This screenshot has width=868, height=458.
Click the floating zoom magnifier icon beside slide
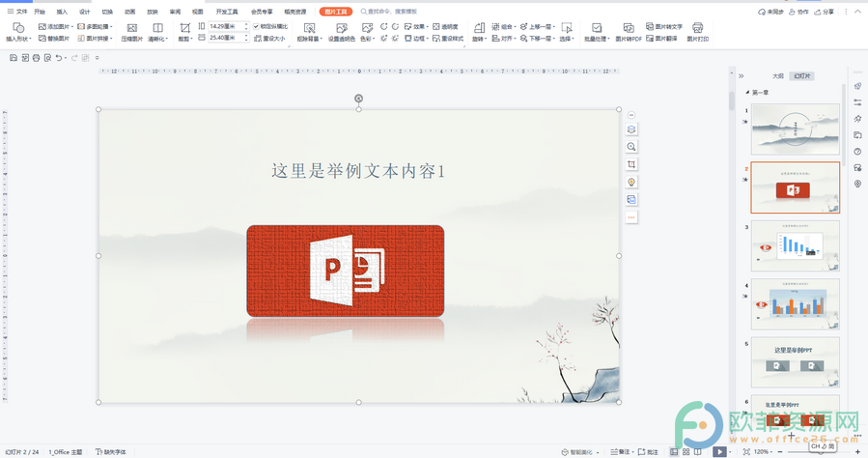(631, 147)
